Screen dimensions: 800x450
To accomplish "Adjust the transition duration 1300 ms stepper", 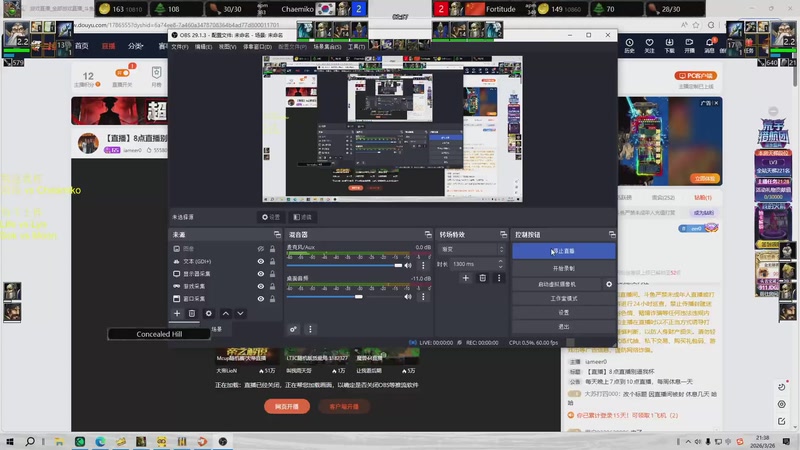I will [501, 264].
